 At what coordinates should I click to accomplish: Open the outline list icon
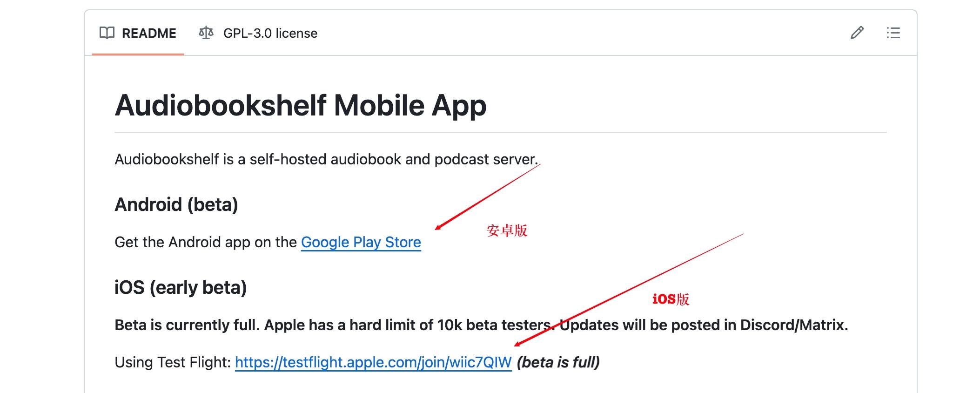tap(893, 33)
